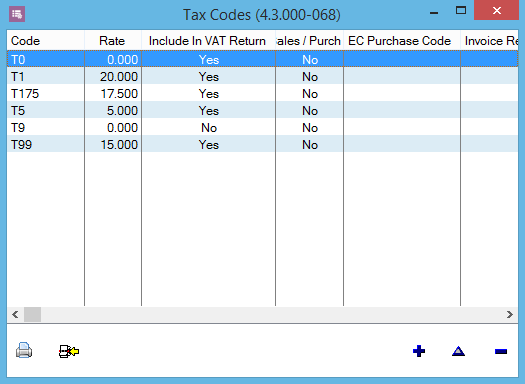Click the print icon

coord(24,351)
